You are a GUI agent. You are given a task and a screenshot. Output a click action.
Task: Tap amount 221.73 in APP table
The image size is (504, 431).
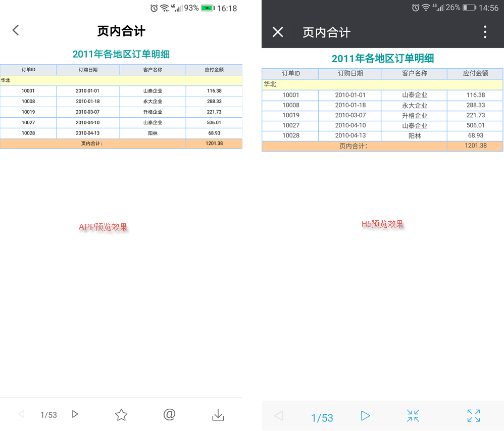pos(214,112)
